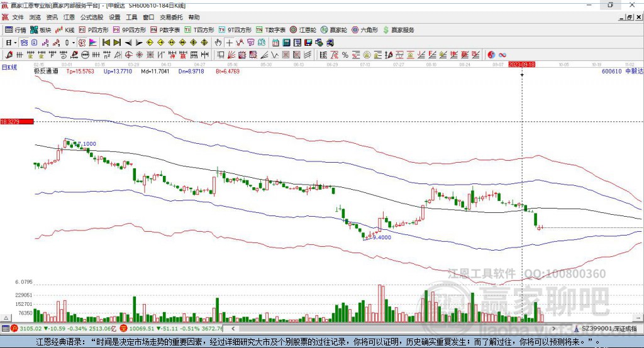Open the P四方形 tool
The width and height of the screenshot is (644, 348).
94,30
